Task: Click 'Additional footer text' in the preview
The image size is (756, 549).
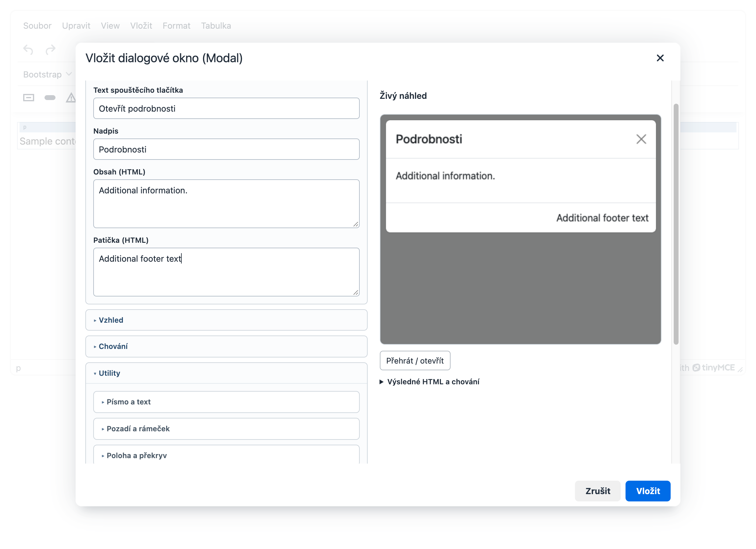Action: [602, 218]
